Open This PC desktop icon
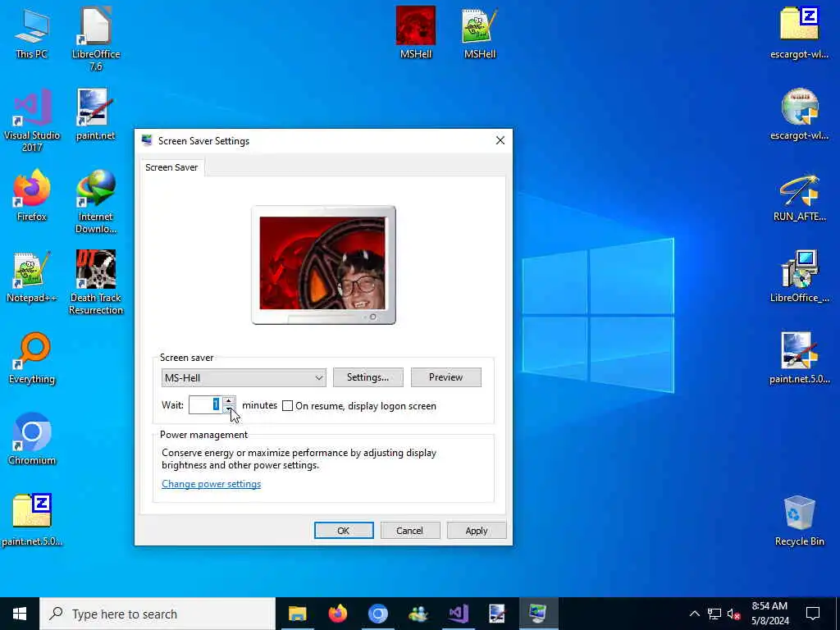The height and width of the screenshot is (630, 840). [x=32, y=32]
